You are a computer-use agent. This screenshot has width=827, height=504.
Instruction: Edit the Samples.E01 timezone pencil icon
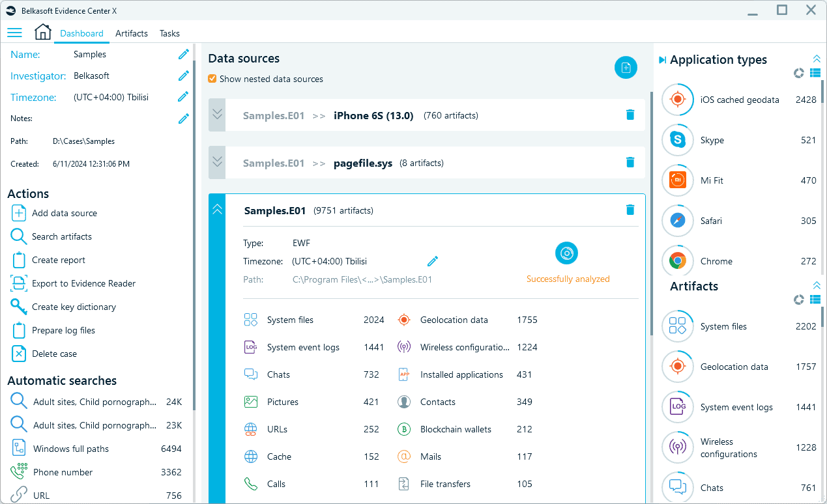433,261
